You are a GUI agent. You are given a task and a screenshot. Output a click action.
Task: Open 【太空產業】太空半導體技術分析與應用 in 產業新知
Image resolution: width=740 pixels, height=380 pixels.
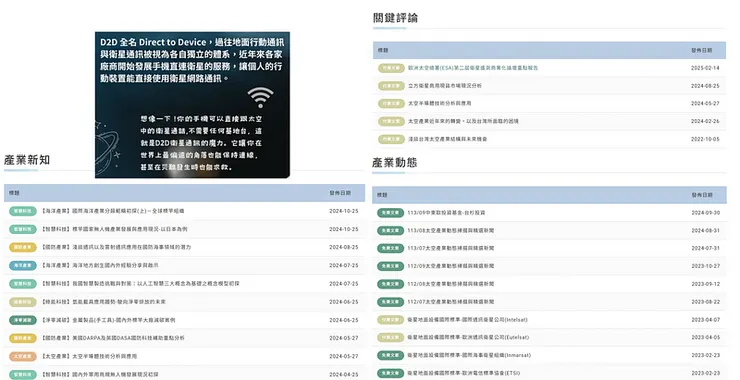tap(90, 356)
